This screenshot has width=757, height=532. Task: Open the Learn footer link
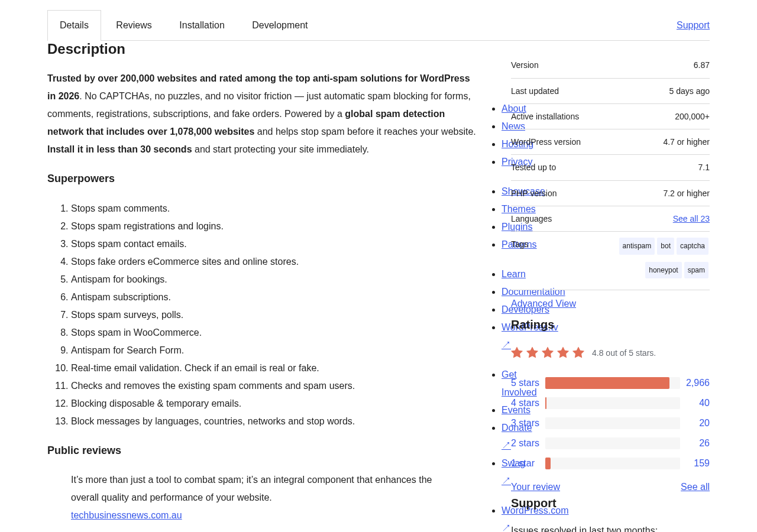513,274
